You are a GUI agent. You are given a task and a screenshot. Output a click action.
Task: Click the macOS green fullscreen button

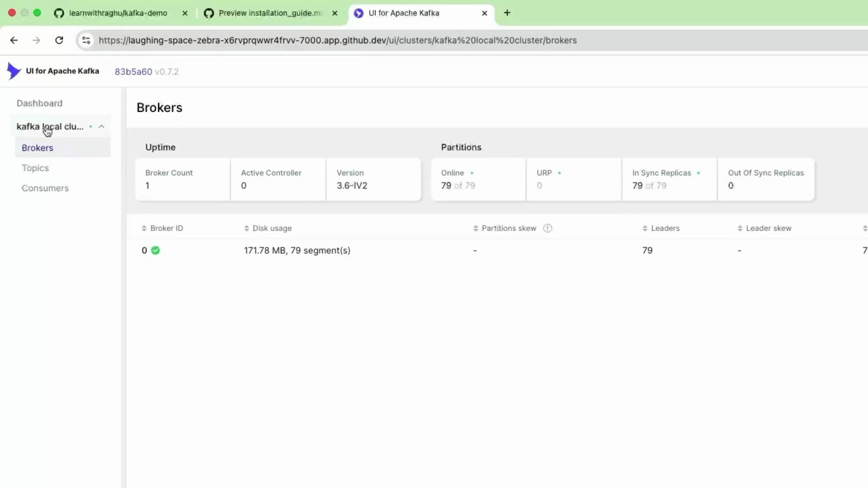[37, 13]
